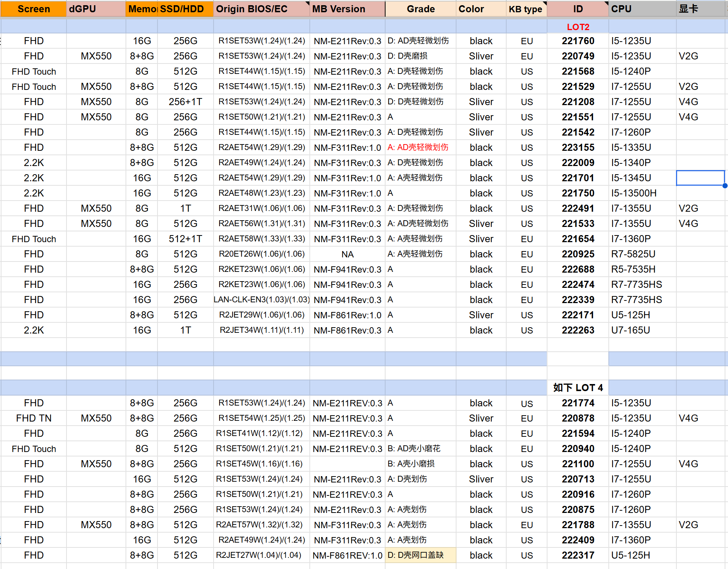Select the ID header cell

578,9
